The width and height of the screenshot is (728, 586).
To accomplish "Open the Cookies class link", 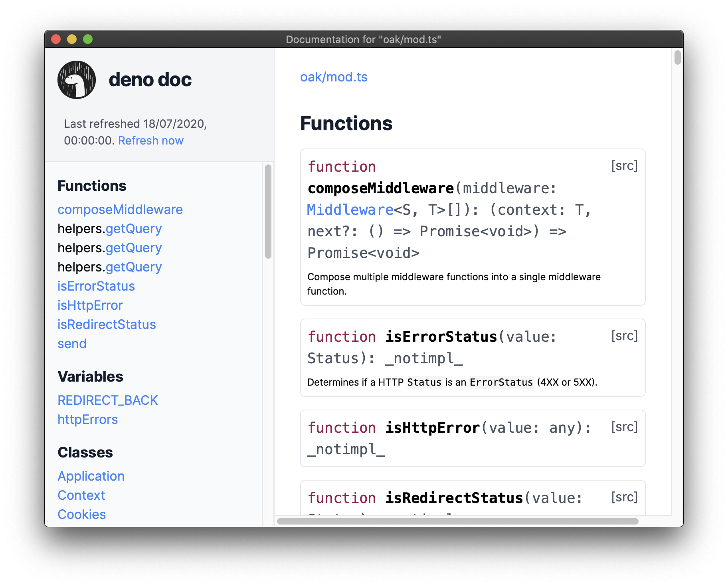I will pyautogui.click(x=81, y=515).
